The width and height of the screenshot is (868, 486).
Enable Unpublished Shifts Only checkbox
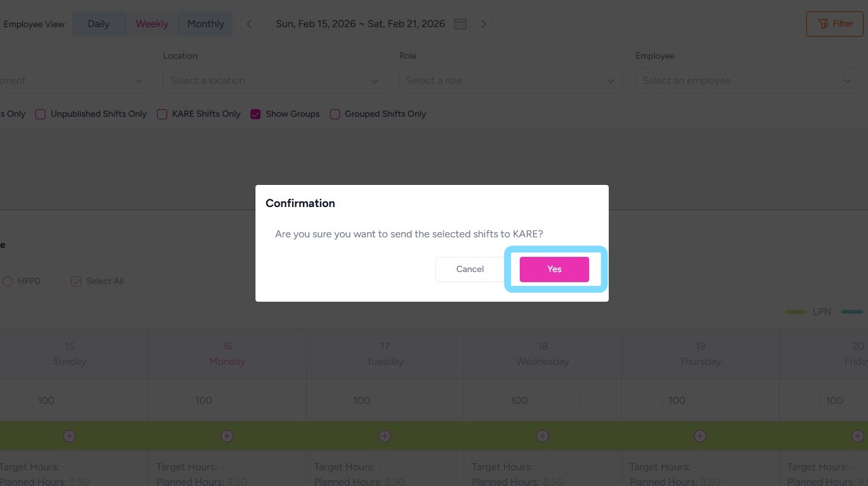point(40,114)
